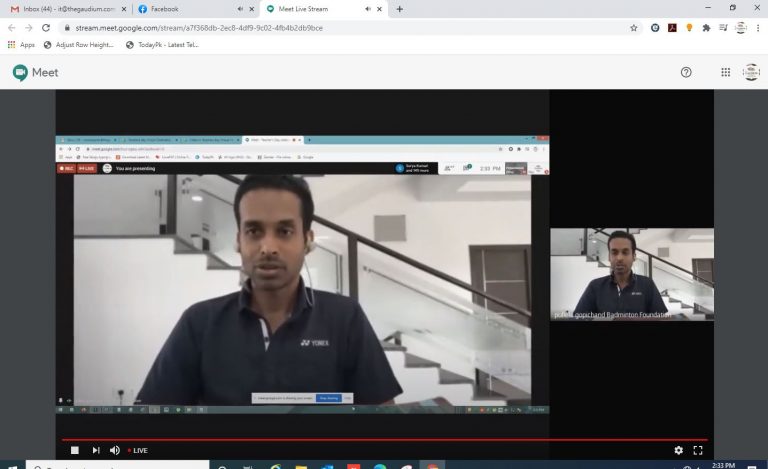The image size is (768, 469).
Task: Skip forward with the next button
Action: (96, 450)
